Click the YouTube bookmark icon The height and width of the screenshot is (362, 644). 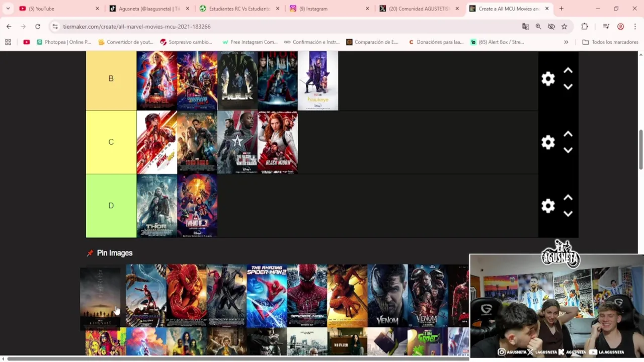pyautogui.click(x=26, y=42)
